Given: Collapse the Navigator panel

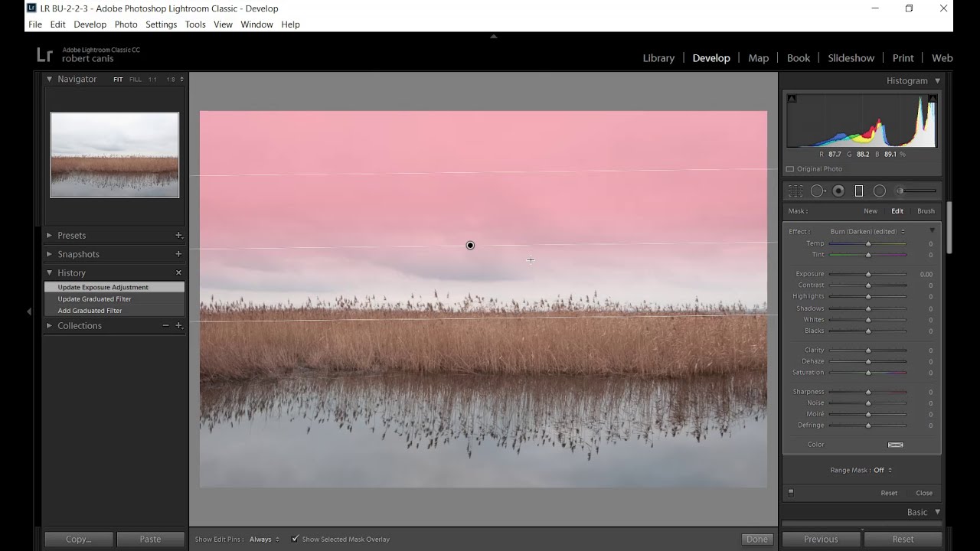Looking at the screenshot, I should pos(49,79).
